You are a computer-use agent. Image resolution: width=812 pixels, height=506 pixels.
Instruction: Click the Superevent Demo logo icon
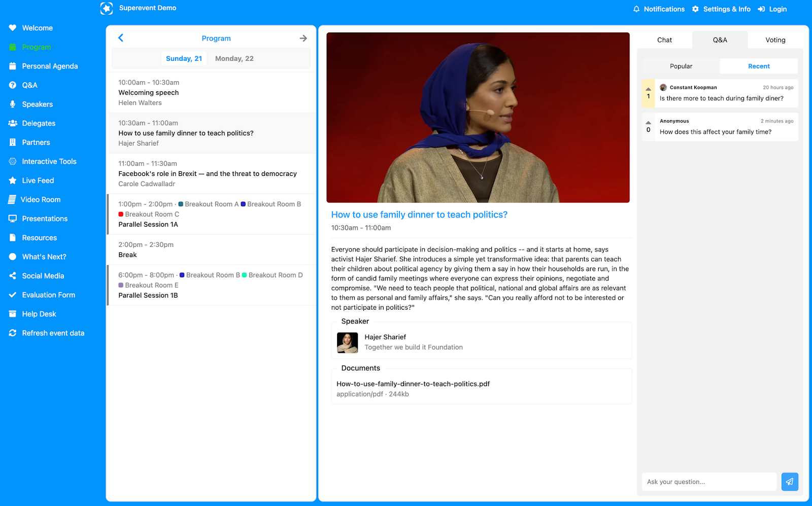point(107,8)
